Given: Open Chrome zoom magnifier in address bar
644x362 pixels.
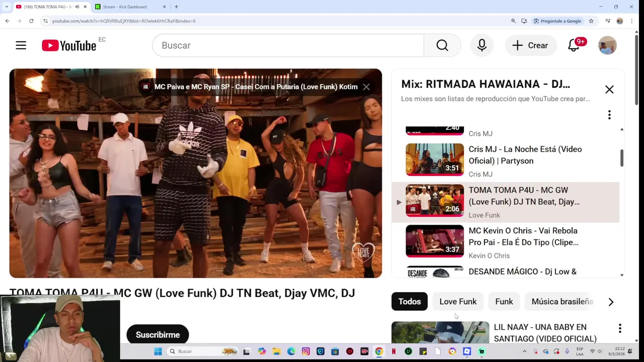Looking at the screenshot, I should pyautogui.click(x=513, y=21).
